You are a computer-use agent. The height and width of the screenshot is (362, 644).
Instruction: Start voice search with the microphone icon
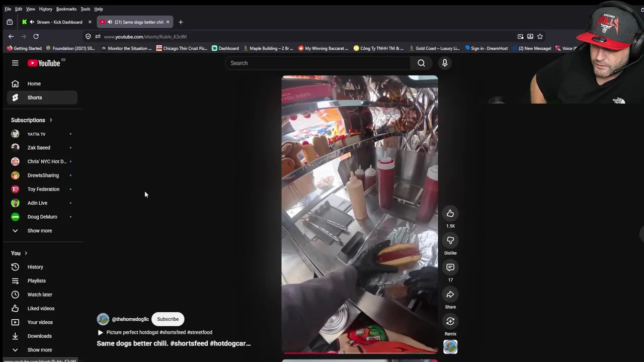click(445, 63)
